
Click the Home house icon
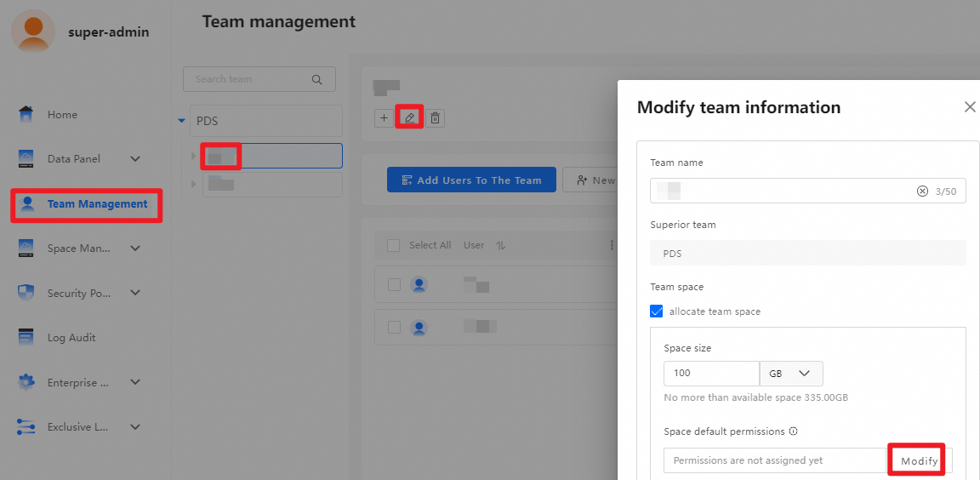tap(26, 114)
